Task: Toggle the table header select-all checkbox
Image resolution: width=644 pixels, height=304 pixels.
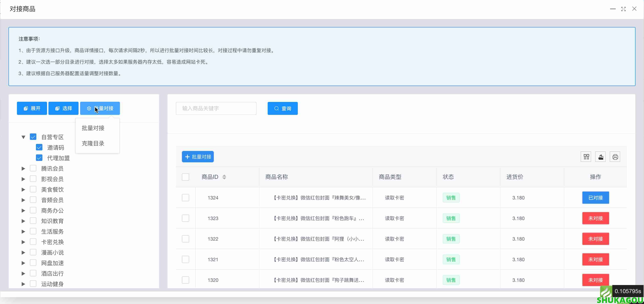Action: pos(185,177)
